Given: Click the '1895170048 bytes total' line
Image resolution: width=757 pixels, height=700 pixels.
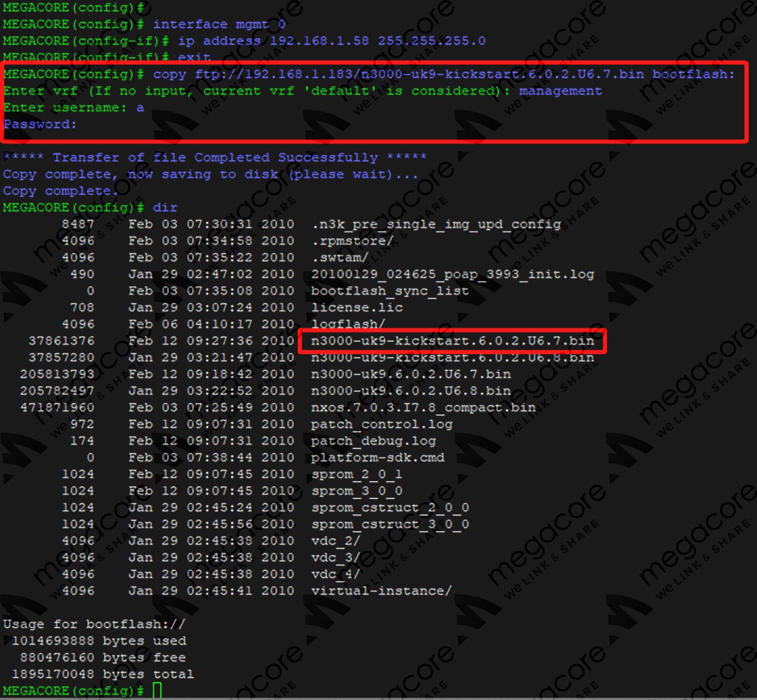Looking at the screenshot, I should pyautogui.click(x=102, y=674).
